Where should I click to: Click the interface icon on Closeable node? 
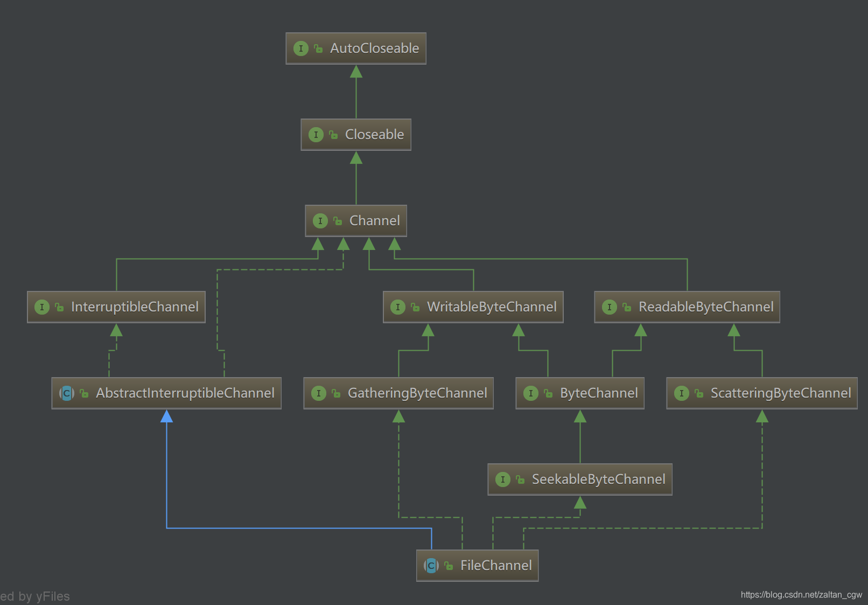(316, 135)
